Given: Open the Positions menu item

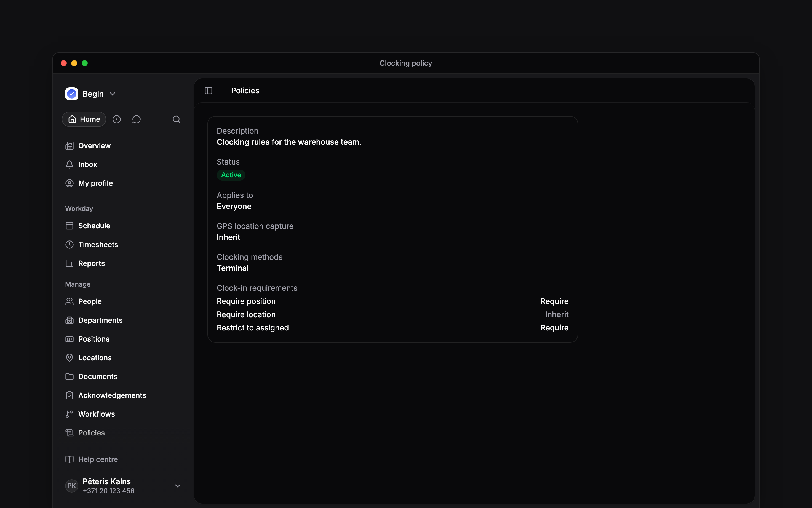Looking at the screenshot, I should pyautogui.click(x=124, y=339).
